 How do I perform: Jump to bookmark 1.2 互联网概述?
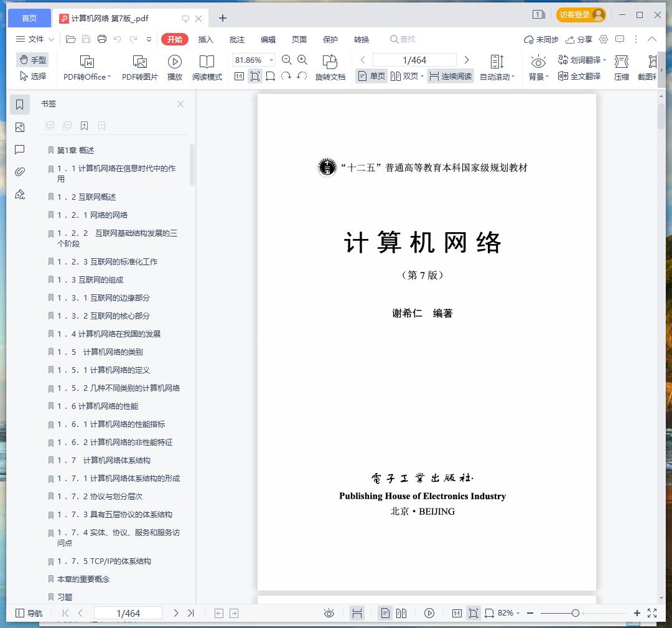tap(86, 197)
